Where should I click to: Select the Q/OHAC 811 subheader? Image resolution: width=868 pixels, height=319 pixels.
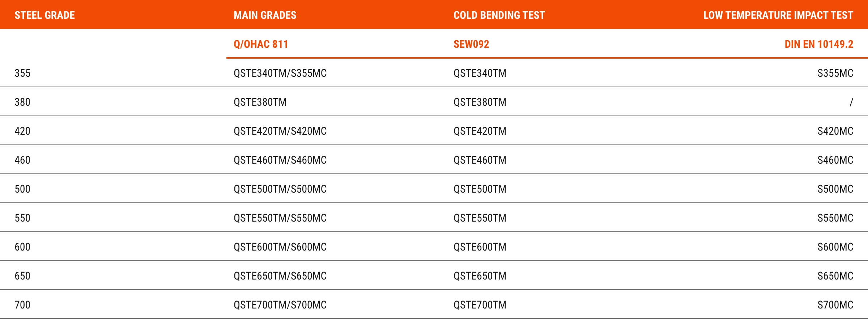point(261,44)
